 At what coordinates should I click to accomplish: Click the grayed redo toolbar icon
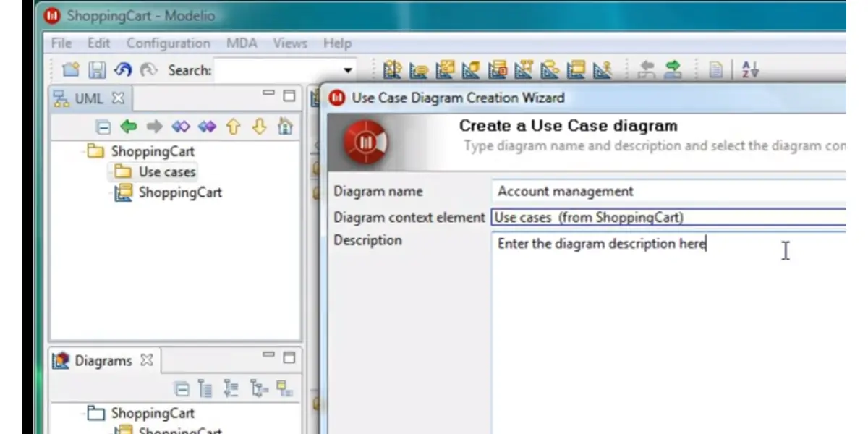click(x=148, y=70)
